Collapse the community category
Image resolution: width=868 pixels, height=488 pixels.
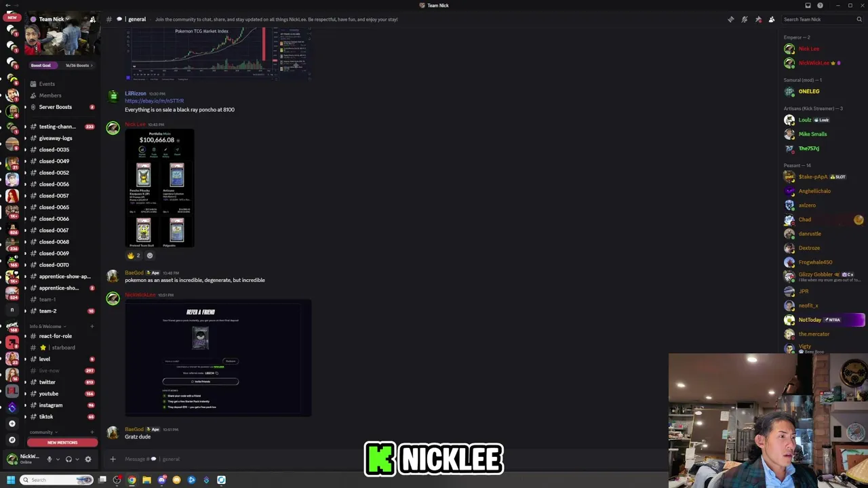tap(43, 432)
